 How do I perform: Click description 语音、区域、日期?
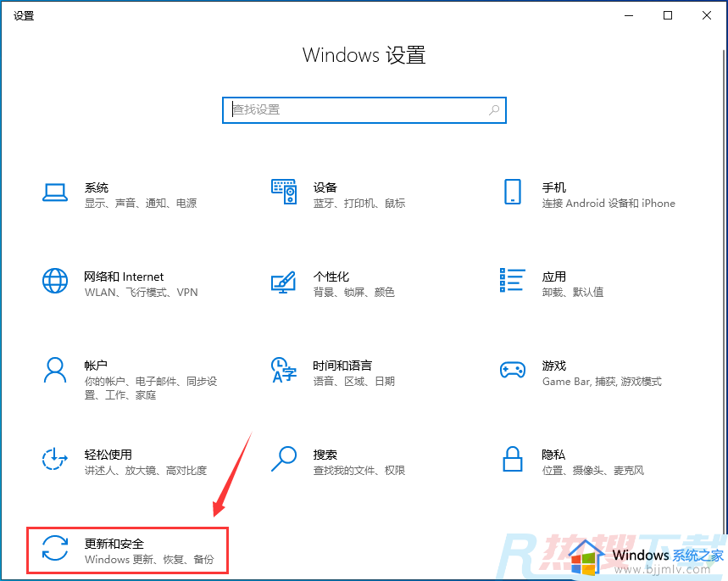[x=353, y=382]
